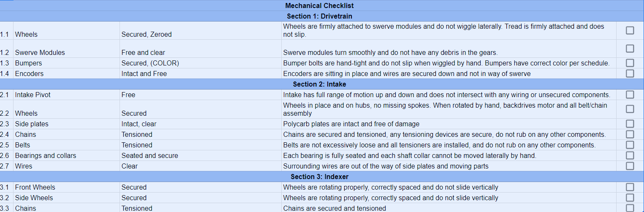Toggle the Intake Pivot checkbox
The image size is (644, 212).
(x=630, y=95)
